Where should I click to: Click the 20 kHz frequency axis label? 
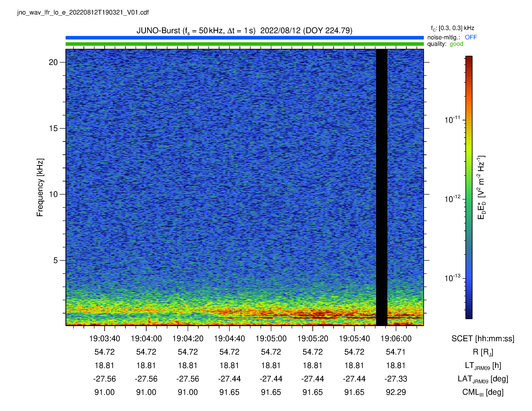(x=53, y=62)
